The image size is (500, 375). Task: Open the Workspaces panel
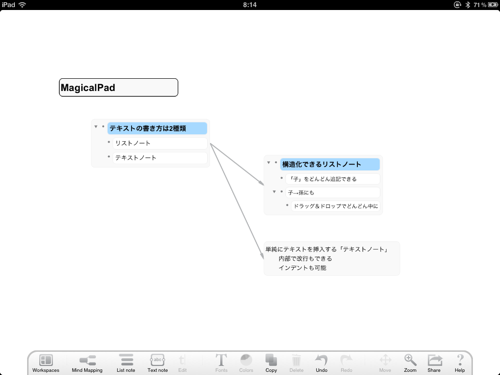[46, 363]
